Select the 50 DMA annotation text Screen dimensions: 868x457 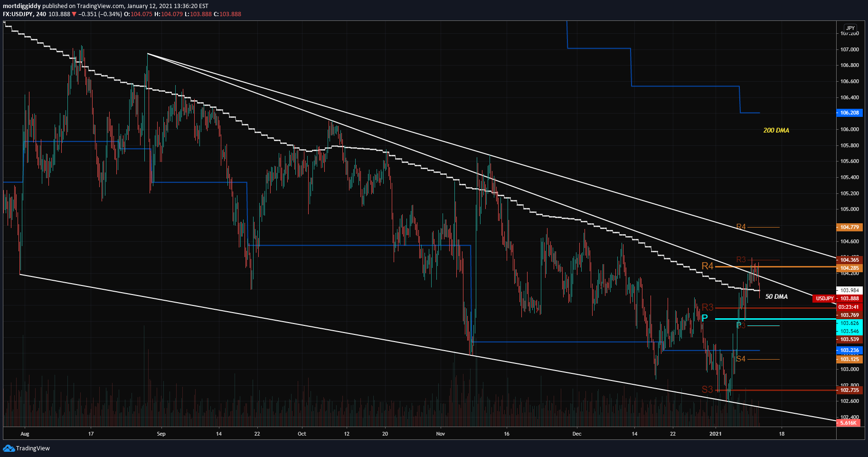click(776, 296)
